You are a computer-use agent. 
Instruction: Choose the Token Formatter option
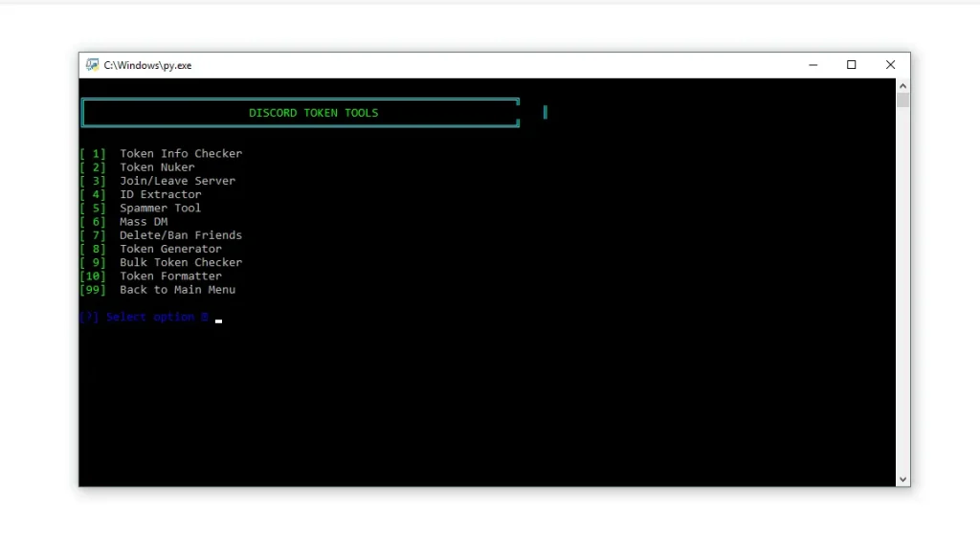click(169, 275)
